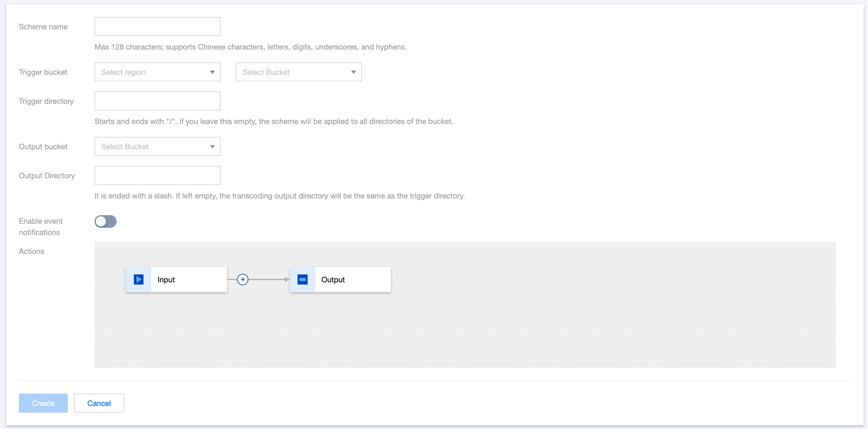Image resolution: width=868 pixels, height=429 pixels.
Task: Toggle Enable event notifications switch
Action: (x=106, y=221)
